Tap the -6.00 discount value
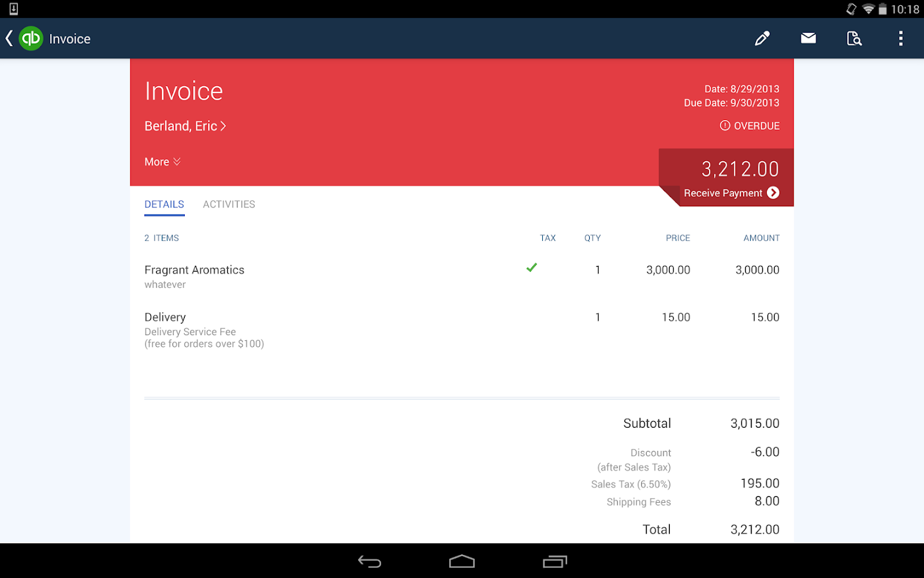Screen dimensions: 924x578 point(765,452)
